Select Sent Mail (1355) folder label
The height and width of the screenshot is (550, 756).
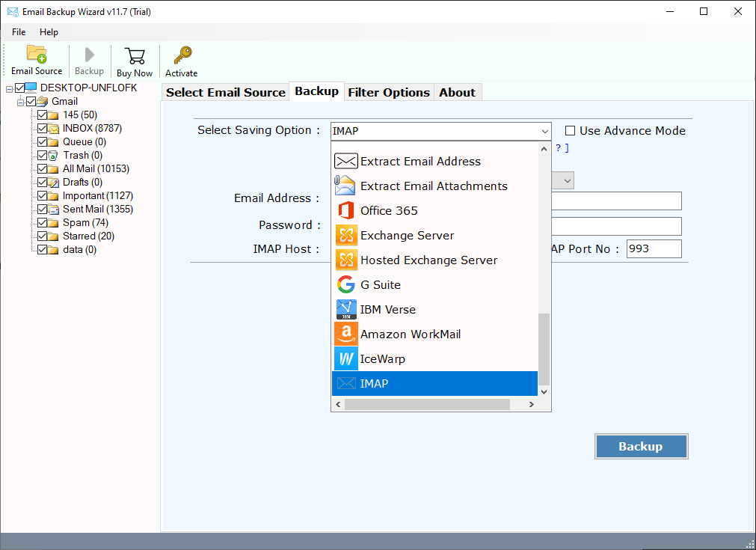(98, 209)
